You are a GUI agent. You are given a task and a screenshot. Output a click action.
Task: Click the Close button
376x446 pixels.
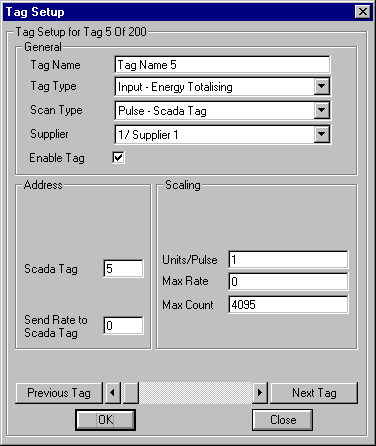click(283, 420)
